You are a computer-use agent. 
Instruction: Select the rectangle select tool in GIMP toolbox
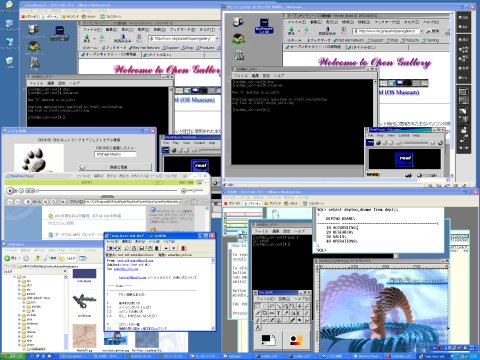click(x=258, y=306)
